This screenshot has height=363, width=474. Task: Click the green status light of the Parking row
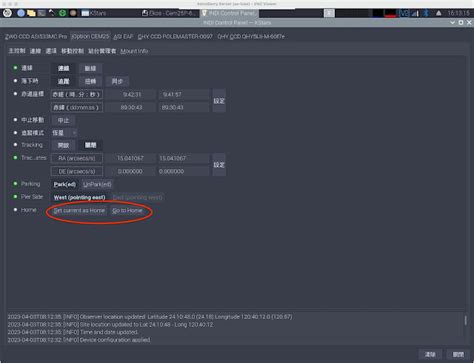click(15, 184)
